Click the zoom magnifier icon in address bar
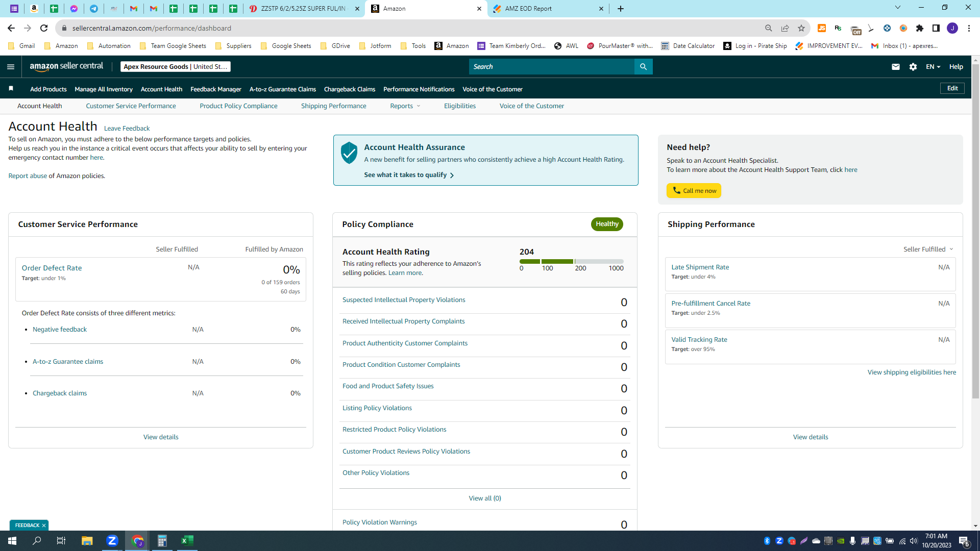The height and width of the screenshot is (551, 980). (x=769, y=28)
